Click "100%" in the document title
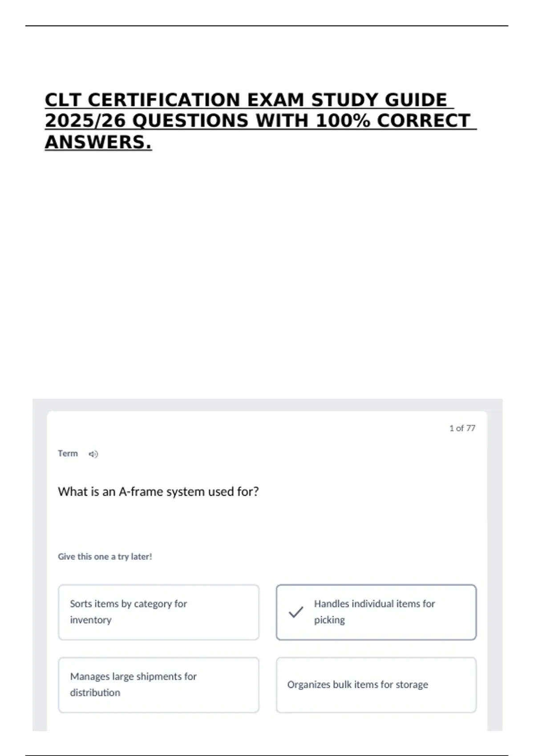The image size is (534, 756). 343,121
